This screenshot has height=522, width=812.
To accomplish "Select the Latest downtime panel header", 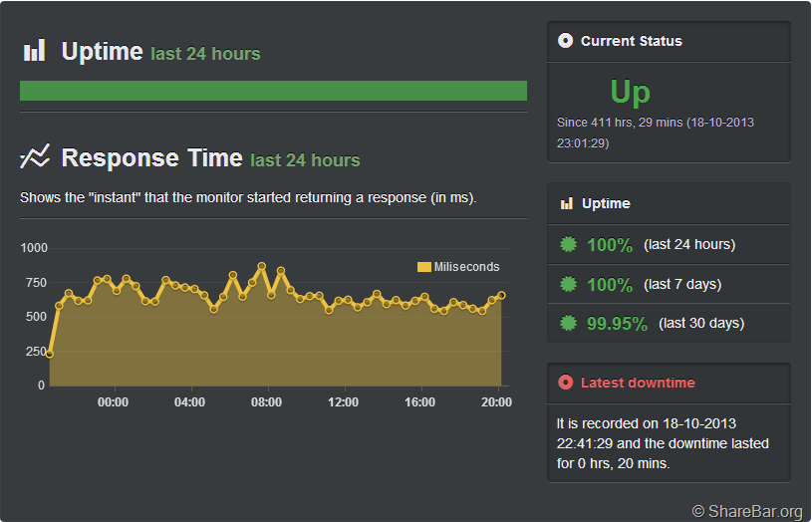I will [668, 383].
